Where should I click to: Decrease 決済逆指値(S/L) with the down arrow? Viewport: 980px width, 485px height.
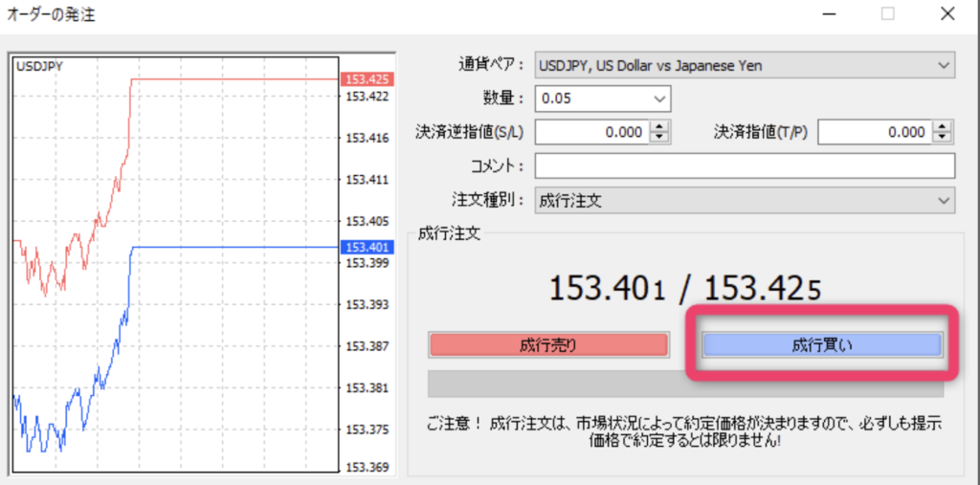pyautogui.click(x=658, y=138)
